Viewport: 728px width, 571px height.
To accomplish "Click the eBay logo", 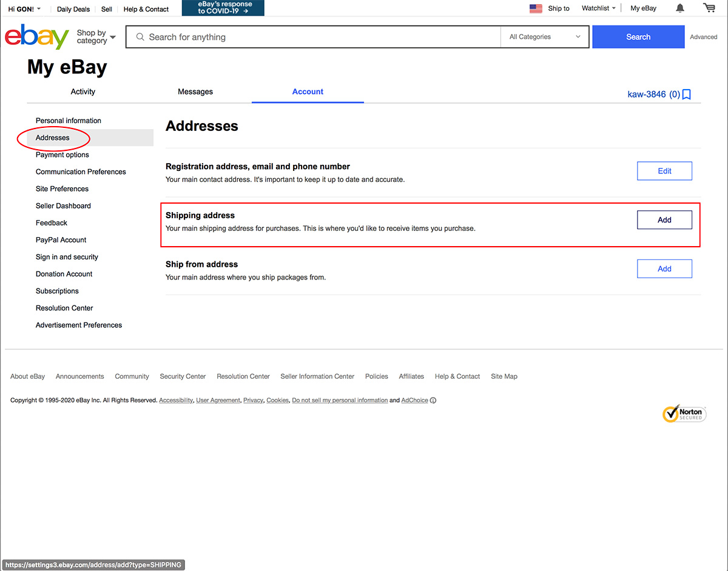I will pos(37,36).
